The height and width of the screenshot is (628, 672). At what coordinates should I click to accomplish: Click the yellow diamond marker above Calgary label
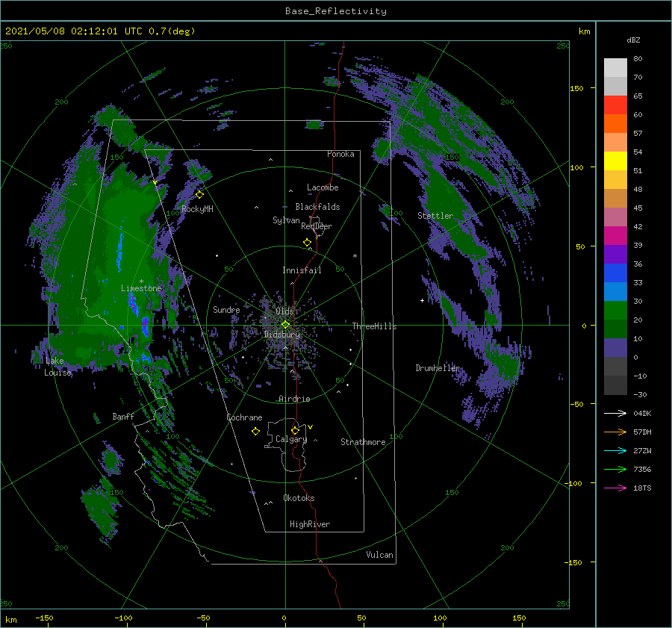coord(295,430)
